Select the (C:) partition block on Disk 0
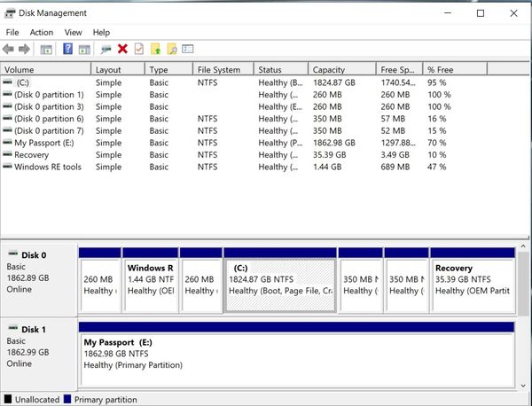Screen dimensions: 532x406 click(x=280, y=284)
